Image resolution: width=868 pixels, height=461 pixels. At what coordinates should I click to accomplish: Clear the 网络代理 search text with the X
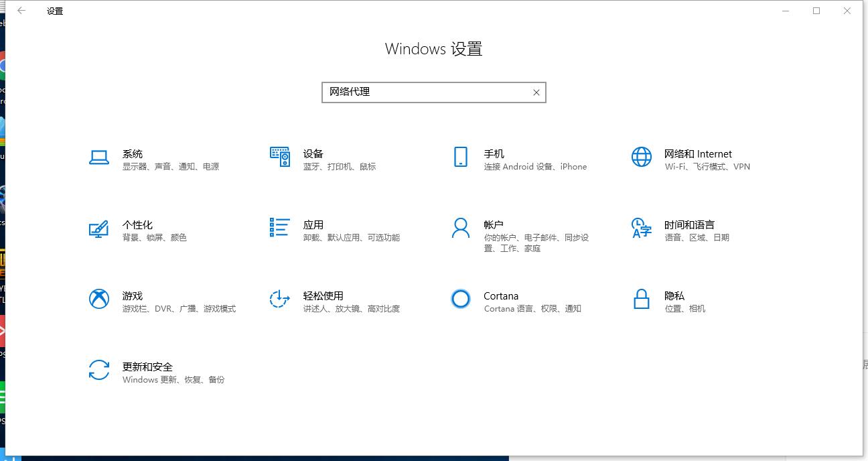535,92
